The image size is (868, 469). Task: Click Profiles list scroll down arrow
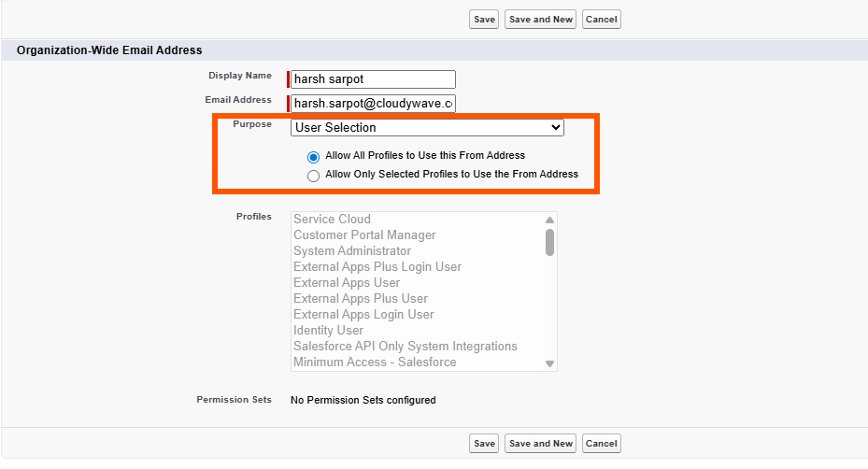549,363
